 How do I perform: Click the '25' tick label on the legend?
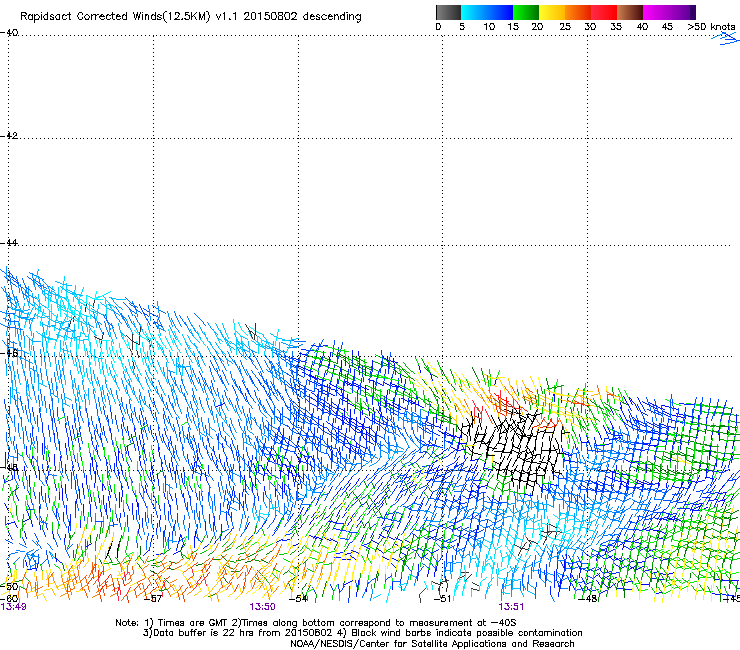click(x=565, y=27)
